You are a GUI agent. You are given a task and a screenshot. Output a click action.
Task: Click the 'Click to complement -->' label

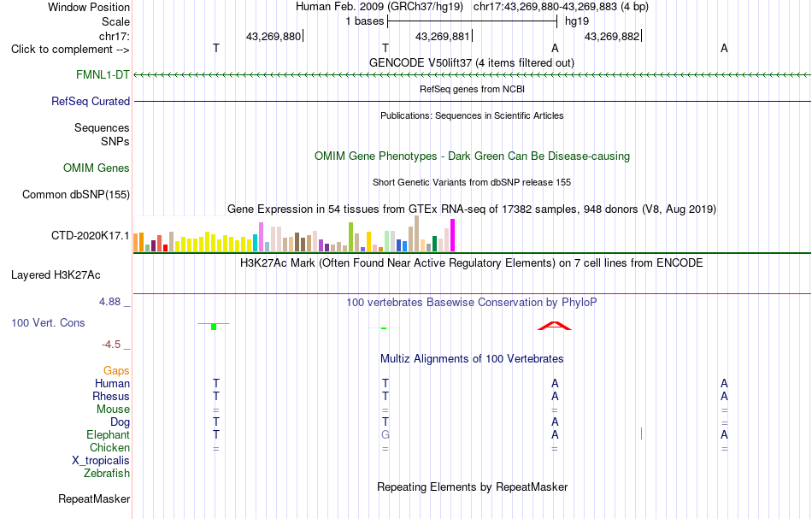coord(70,50)
